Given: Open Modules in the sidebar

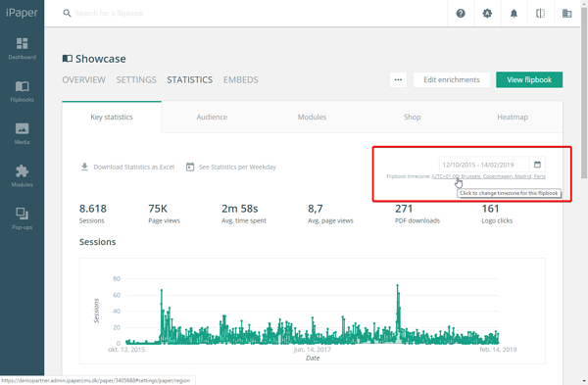Looking at the screenshot, I should click(x=23, y=176).
